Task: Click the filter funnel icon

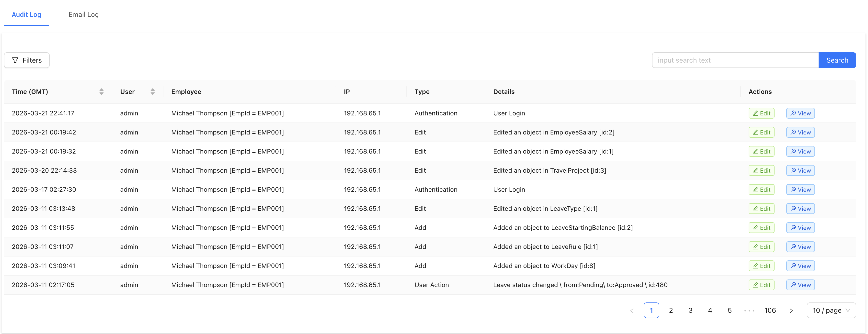Action: click(x=15, y=60)
